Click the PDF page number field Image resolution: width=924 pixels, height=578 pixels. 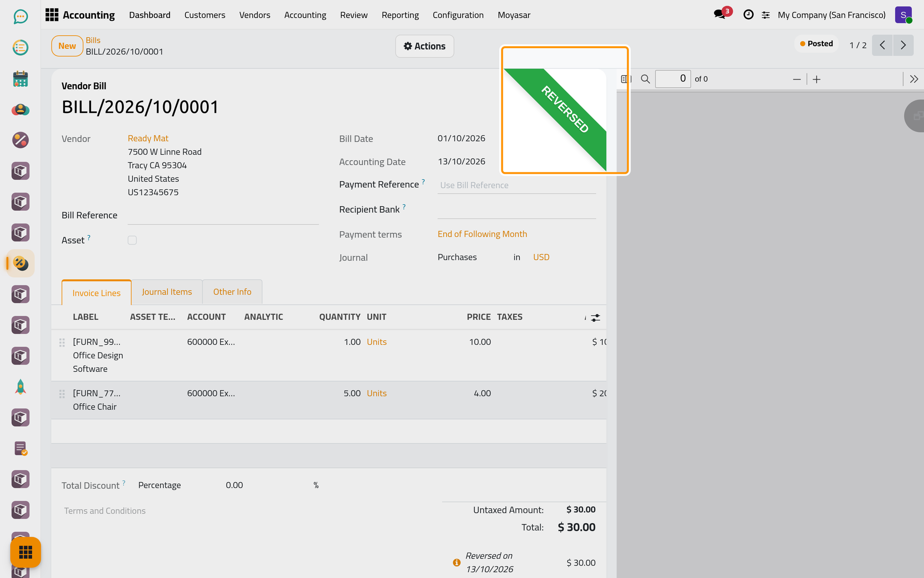click(672, 79)
